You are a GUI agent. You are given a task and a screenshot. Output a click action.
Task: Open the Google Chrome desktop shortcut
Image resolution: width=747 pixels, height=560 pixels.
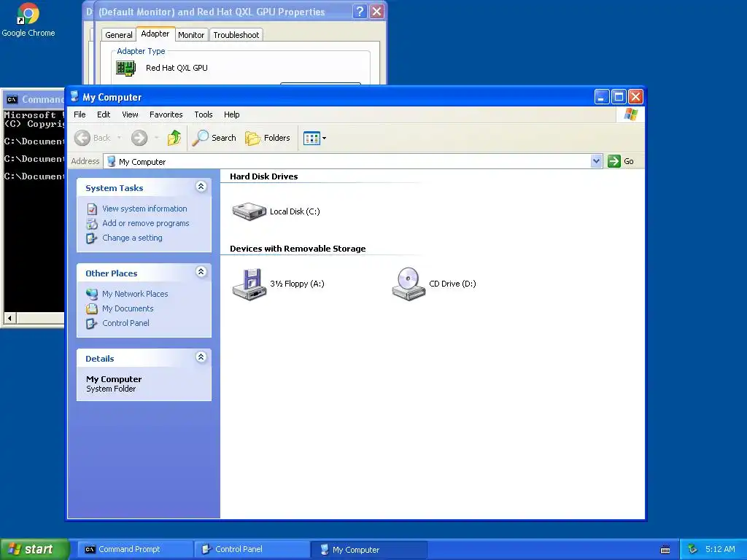[28, 20]
